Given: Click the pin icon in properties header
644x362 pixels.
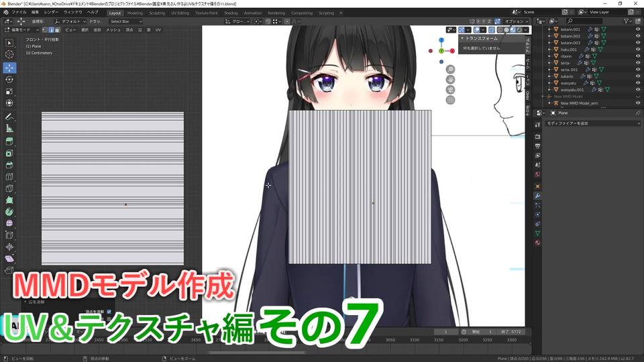Looking at the screenshot, I should 638,113.
